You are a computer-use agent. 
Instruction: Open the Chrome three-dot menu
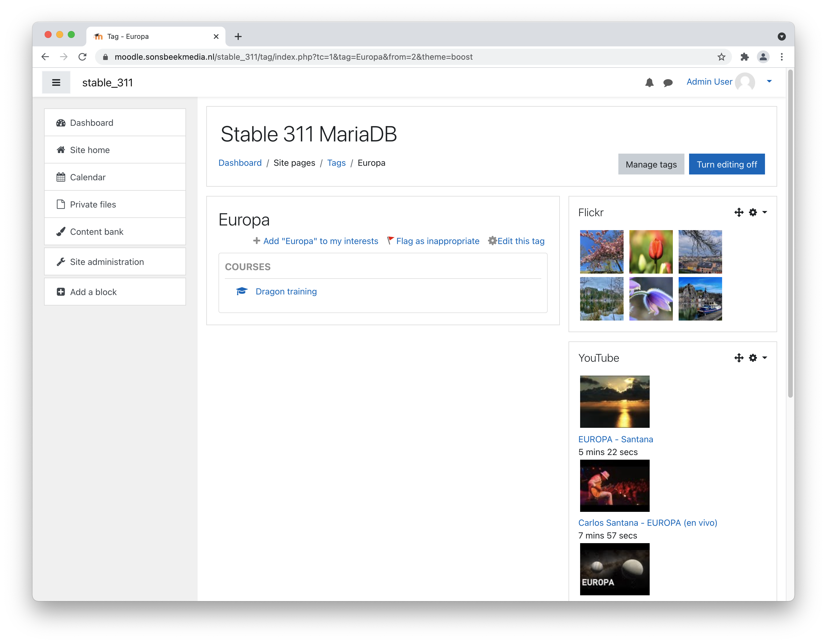(782, 57)
